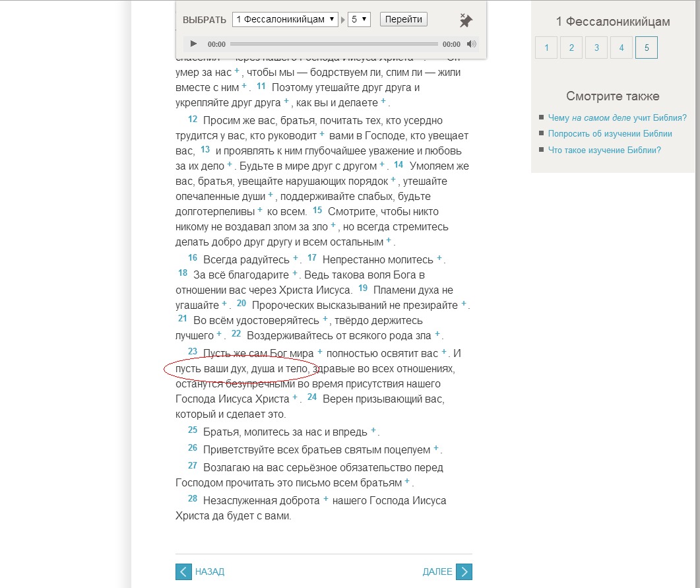Viewport: 700px width, 588px height.
Task: Open cross-reference plus after за нас и впредь
Action: tap(373, 430)
